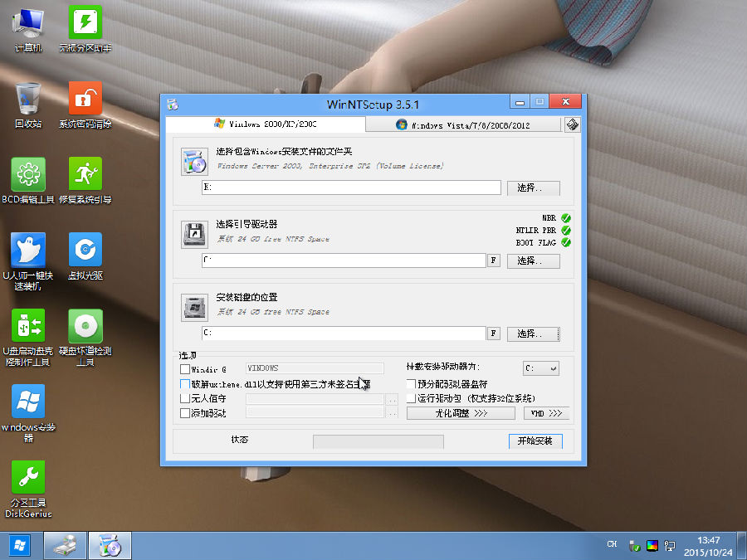747x560 pixels.
Task: Open the 硬盘坏道检测工具 desktop icon
Action: point(85,326)
